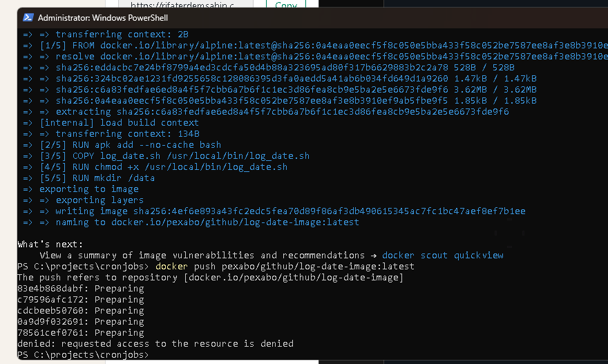Click the '3.62MB / 3.62MB' size text

pos(495,90)
